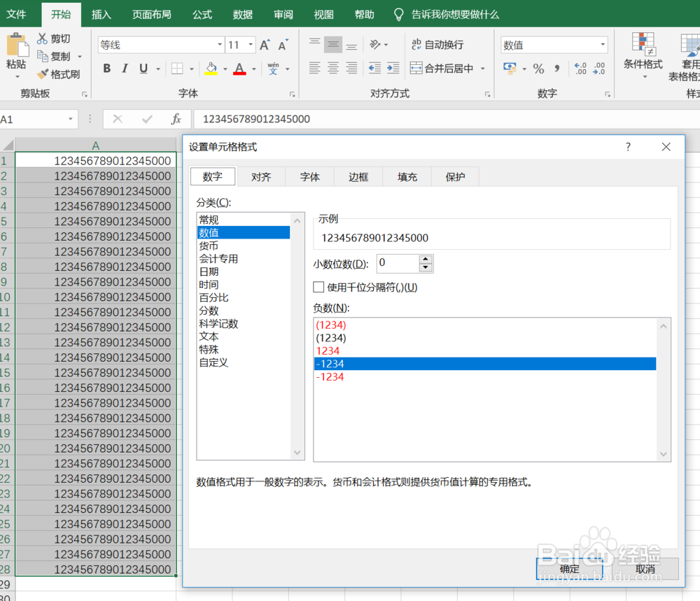This screenshot has width=700, height=601.
Task: Apply bold formatting with the B icon
Action: (106, 69)
